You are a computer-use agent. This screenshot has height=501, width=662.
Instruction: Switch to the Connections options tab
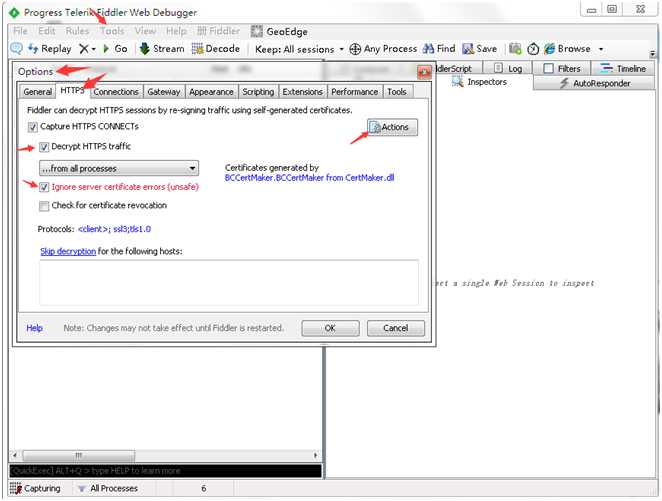point(116,92)
